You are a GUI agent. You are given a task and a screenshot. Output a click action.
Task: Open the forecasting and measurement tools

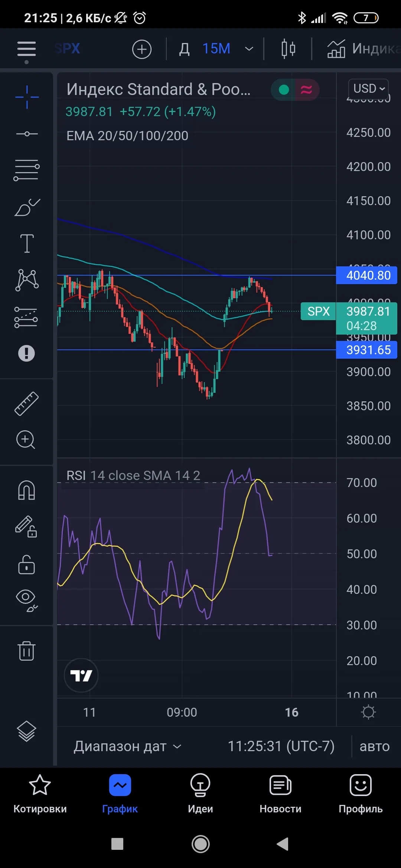click(x=26, y=317)
